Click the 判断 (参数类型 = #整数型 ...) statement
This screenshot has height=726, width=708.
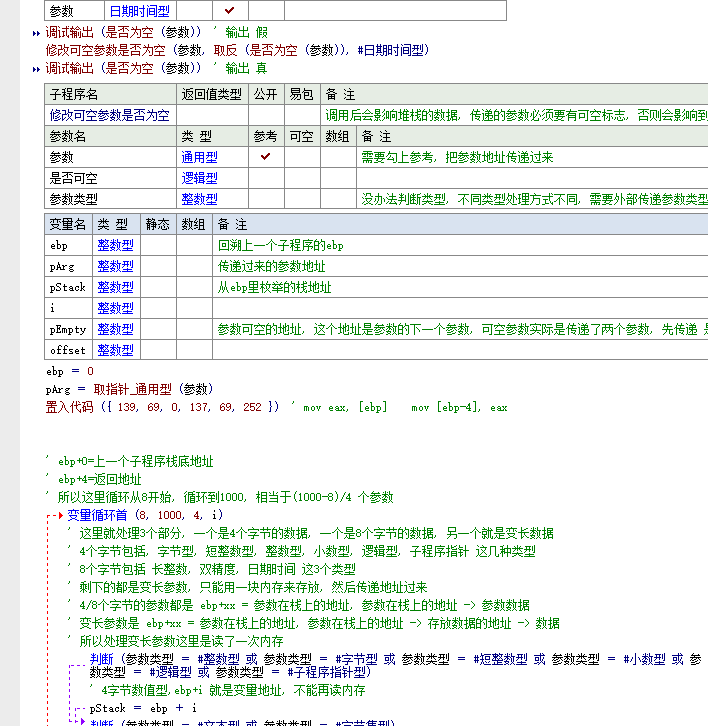[x=396, y=665]
